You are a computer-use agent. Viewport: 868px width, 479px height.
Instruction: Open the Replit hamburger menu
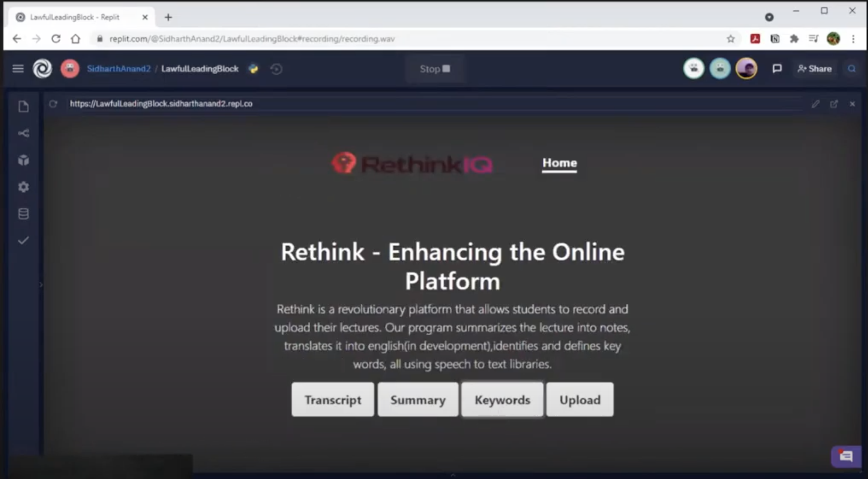point(18,69)
